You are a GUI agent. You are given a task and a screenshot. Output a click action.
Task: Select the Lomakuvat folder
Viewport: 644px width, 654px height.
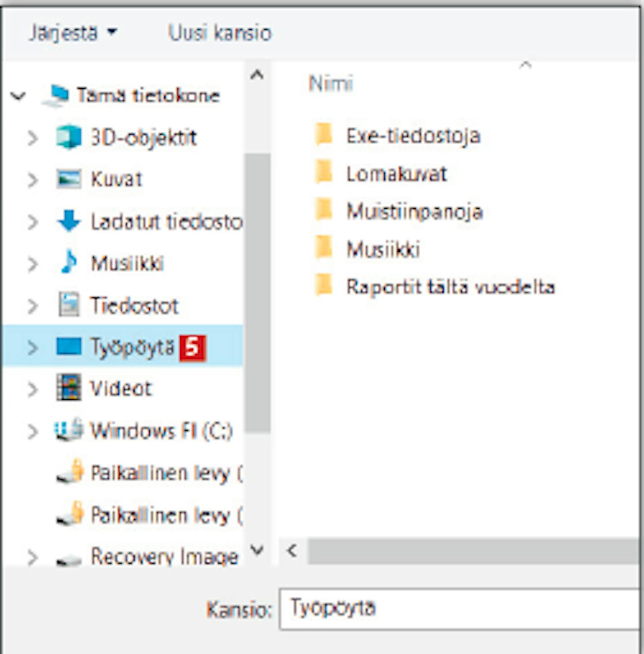point(396,174)
